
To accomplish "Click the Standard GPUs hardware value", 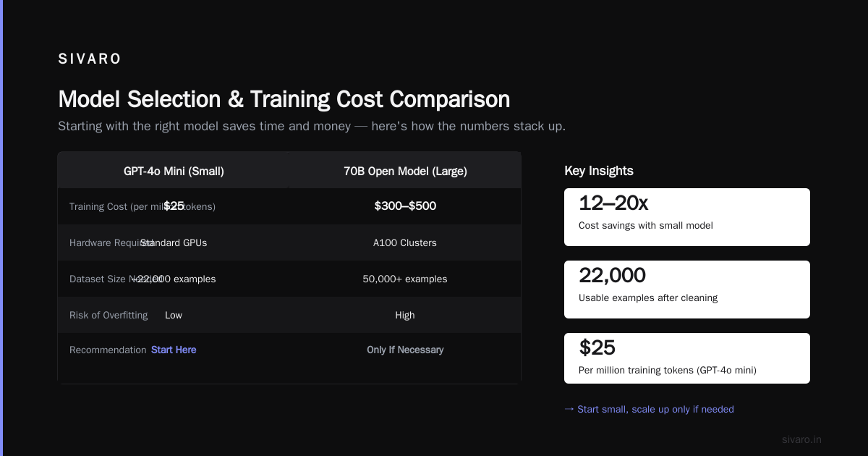I will tap(174, 242).
